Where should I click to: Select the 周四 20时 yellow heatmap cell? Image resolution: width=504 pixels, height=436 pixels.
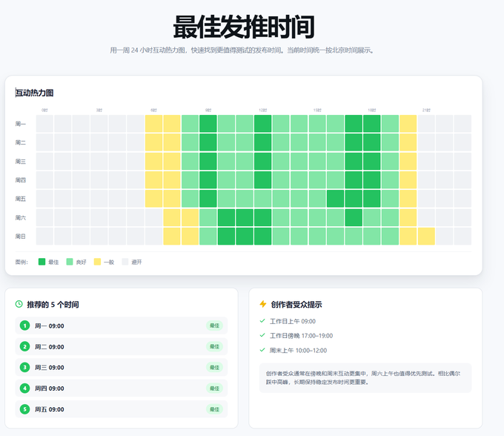[408, 180]
